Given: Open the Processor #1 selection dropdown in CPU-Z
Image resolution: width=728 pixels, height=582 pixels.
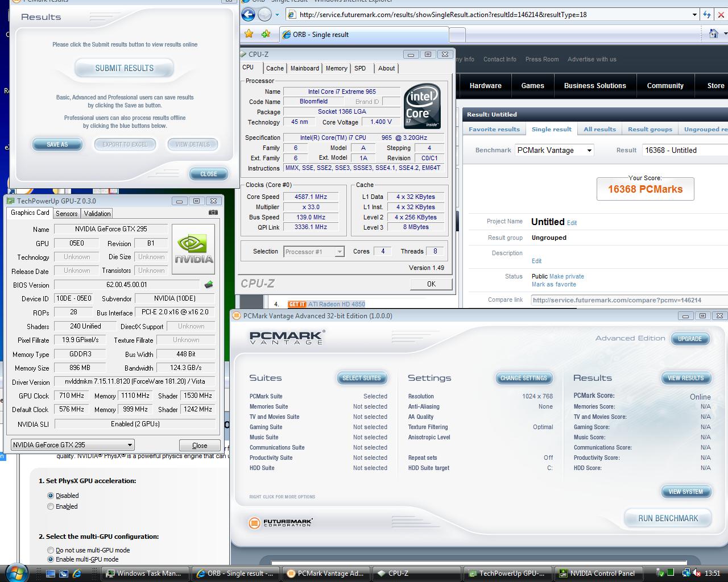Looking at the screenshot, I should 314,252.
